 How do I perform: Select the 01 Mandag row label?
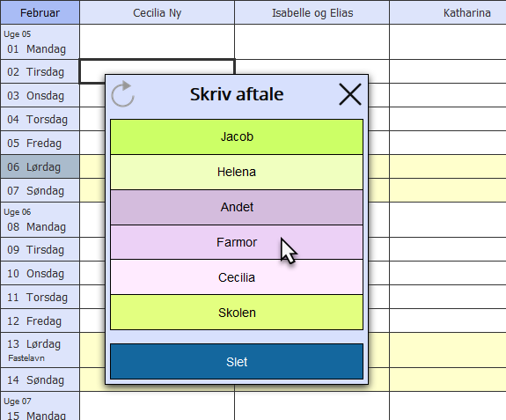(40, 42)
